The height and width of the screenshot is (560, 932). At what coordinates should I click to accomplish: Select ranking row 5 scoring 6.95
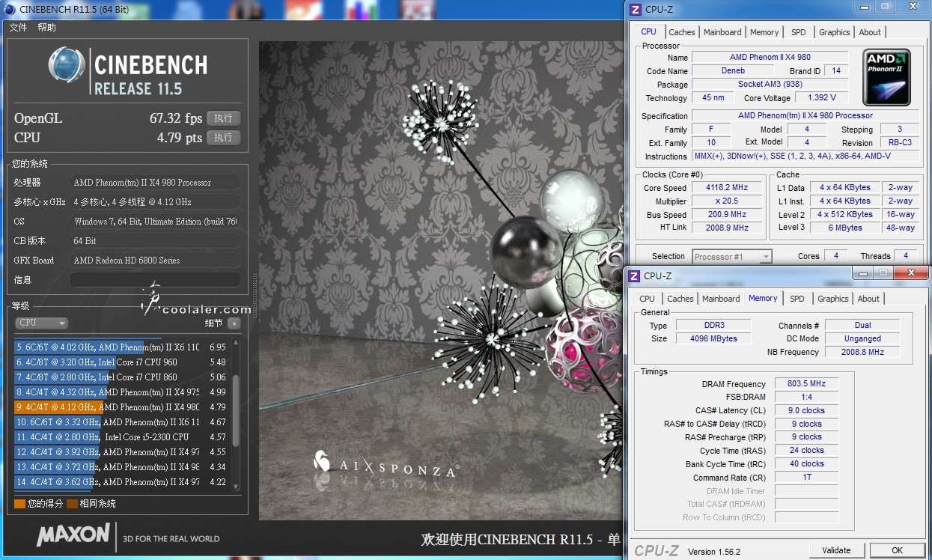(121, 347)
